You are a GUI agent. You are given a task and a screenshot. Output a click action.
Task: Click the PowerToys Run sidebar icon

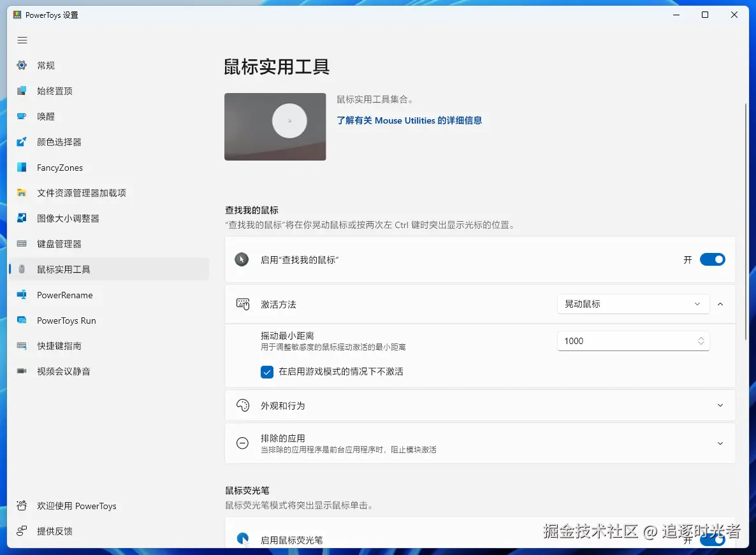click(22, 321)
